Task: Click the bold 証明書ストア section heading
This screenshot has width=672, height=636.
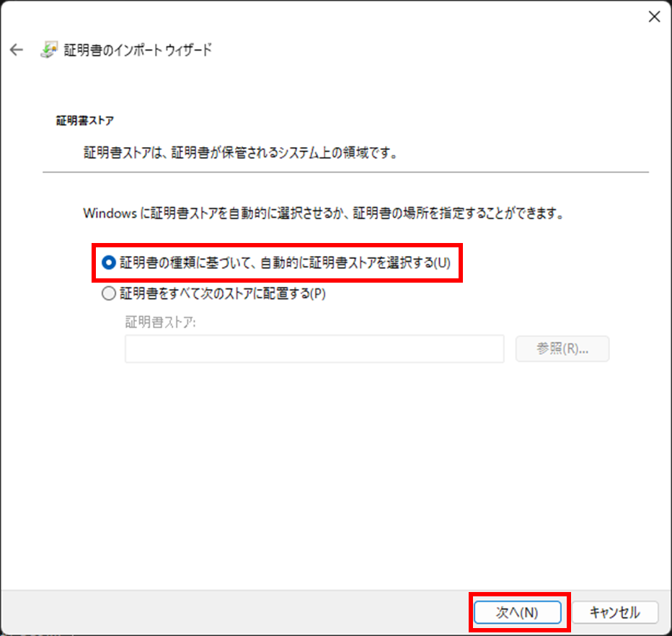Action: click(x=85, y=120)
